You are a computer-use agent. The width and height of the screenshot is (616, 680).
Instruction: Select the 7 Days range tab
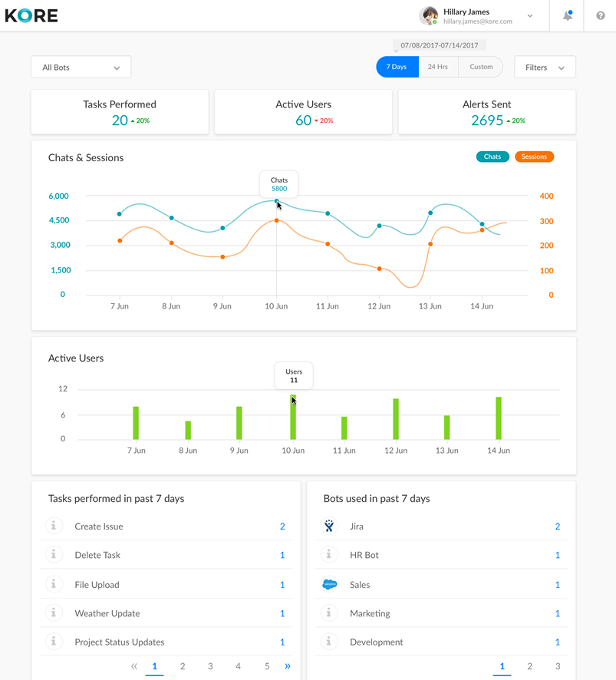[397, 67]
